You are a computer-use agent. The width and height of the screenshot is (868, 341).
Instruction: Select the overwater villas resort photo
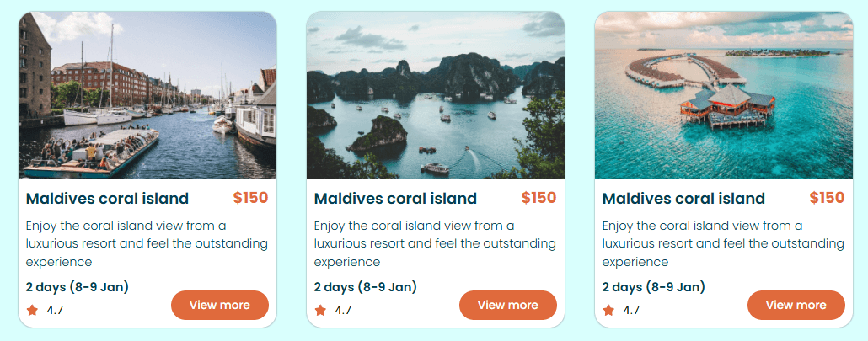coord(724,95)
